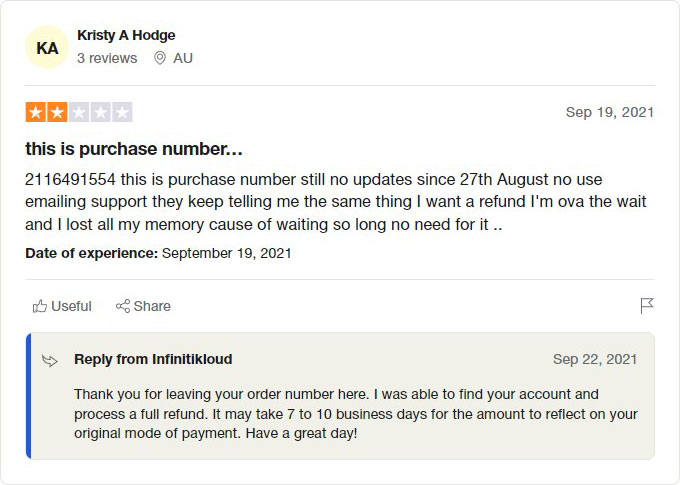Click the 'Reply from Infinitikloud' heading

[x=153, y=359]
